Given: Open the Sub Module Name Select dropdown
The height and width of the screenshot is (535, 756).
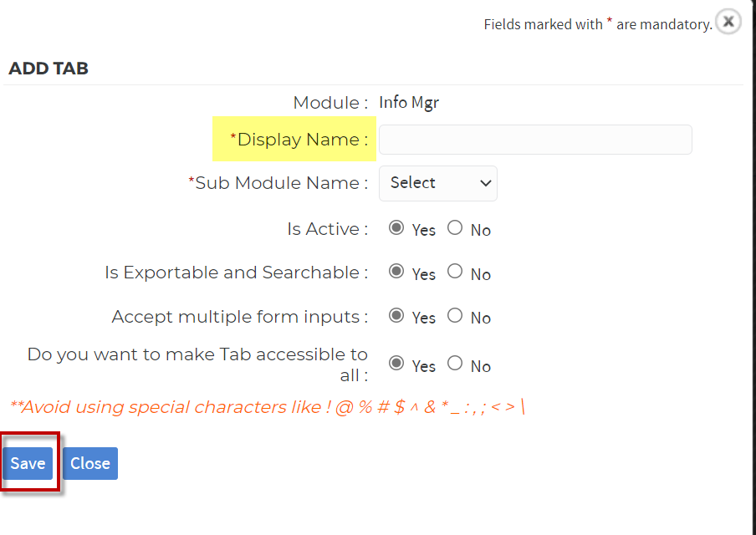Looking at the screenshot, I should (437, 183).
